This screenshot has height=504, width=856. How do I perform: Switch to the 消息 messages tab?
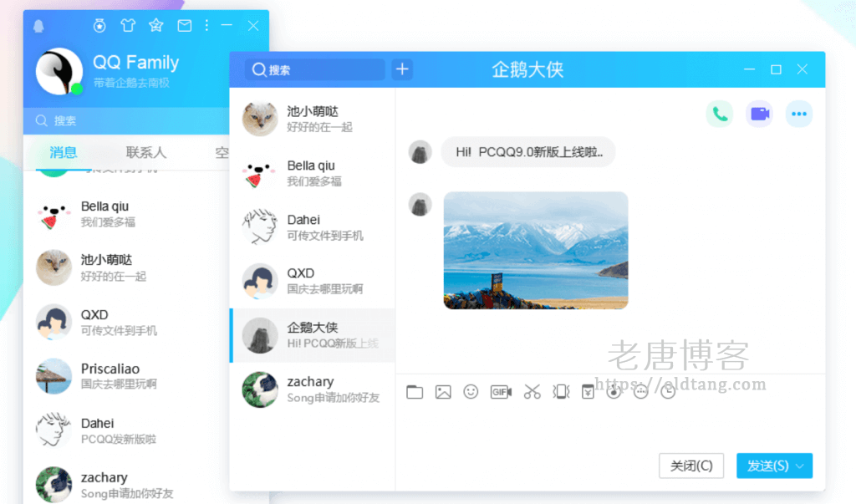pos(64,154)
